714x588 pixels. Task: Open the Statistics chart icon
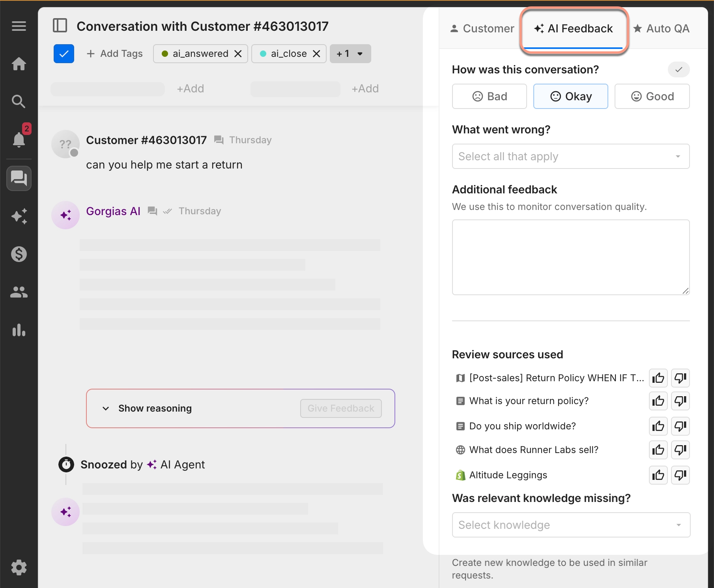click(x=19, y=330)
